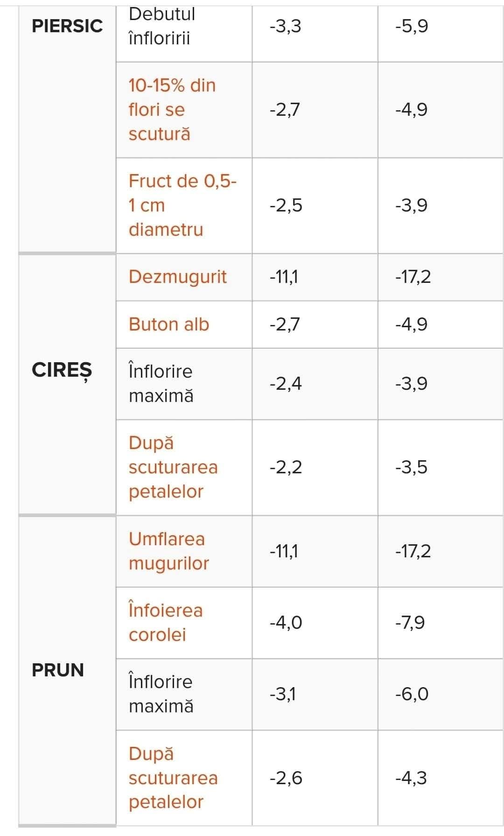Click 'Înflorire maximă' text in CIREȘ section
The image size is (504, 836).
[x=161, y=384]
